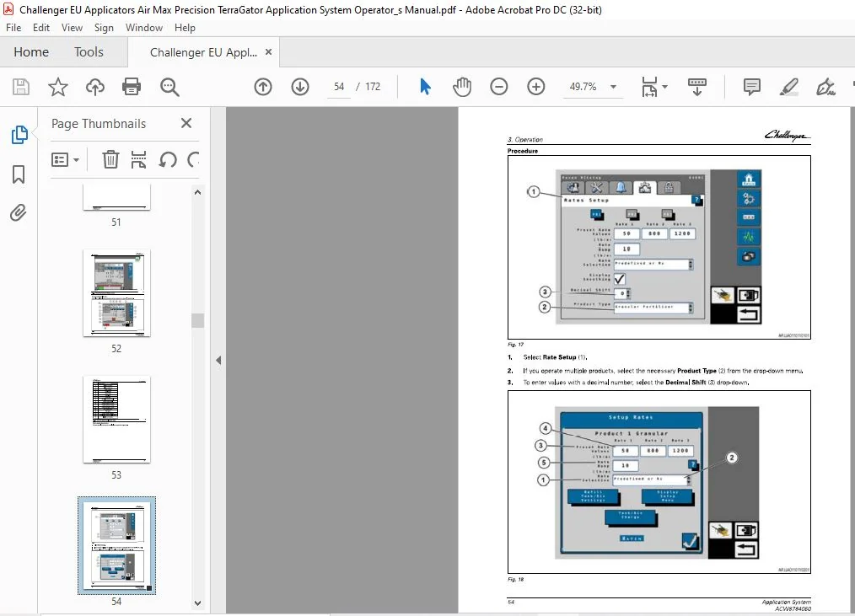Open the Sign document pen tool
855x616 pixels.
(825, 87)
